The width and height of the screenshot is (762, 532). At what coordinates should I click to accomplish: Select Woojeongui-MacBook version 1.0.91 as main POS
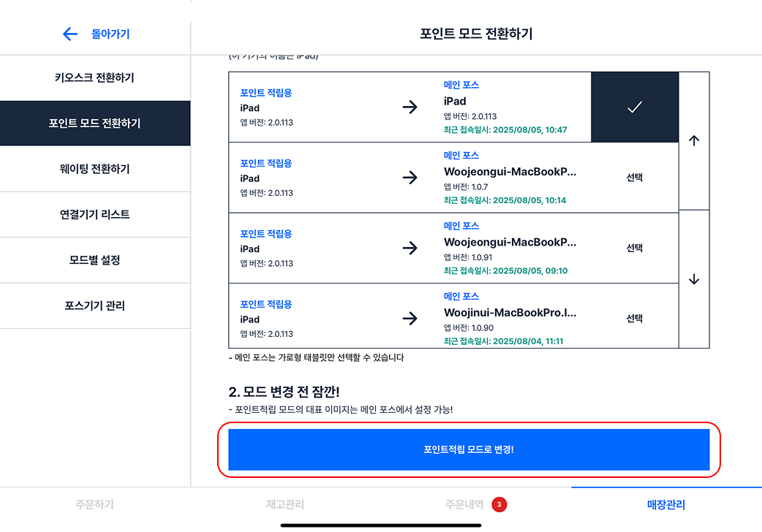click(634, 248)
